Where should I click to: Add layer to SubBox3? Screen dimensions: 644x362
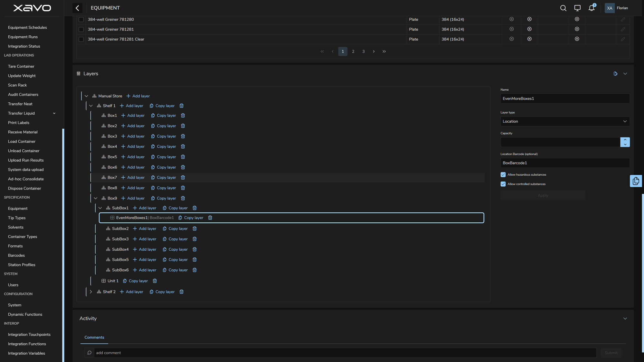point(145,239)
